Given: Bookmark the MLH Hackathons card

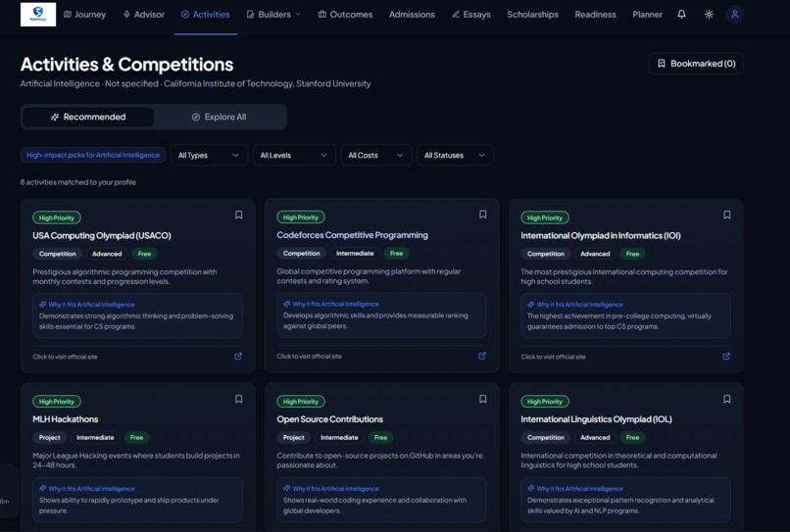Looking at the screenshot, I should 239,399.
